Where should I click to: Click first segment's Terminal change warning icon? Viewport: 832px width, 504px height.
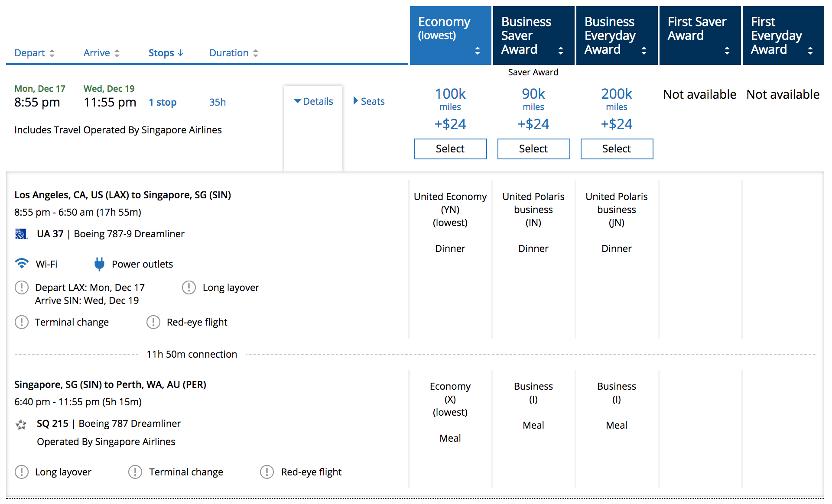[x=22, y=322]
